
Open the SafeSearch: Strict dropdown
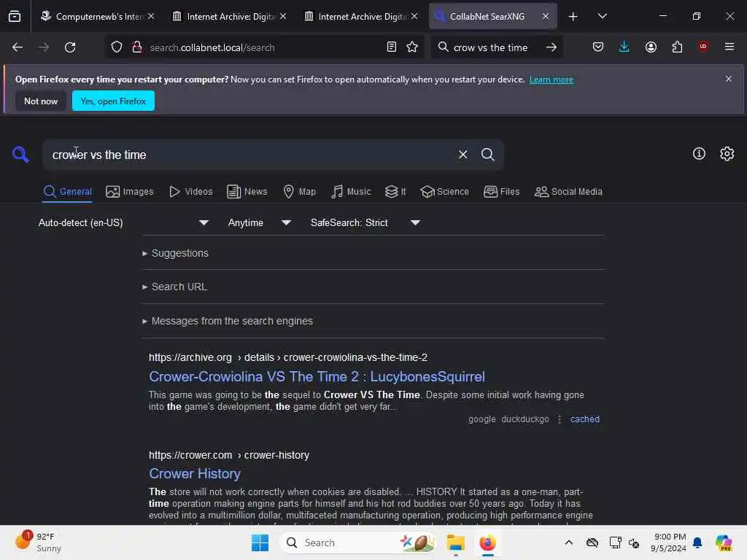365,222
